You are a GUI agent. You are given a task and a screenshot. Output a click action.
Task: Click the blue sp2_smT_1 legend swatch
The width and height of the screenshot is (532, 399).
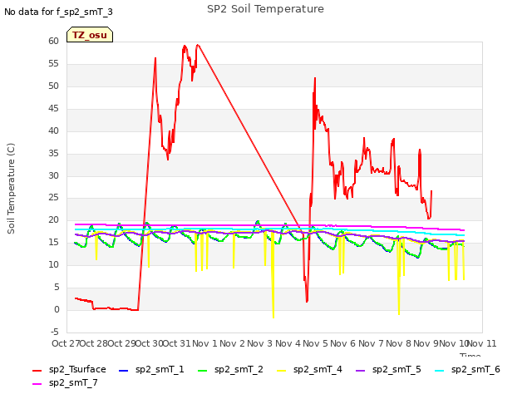124,371
